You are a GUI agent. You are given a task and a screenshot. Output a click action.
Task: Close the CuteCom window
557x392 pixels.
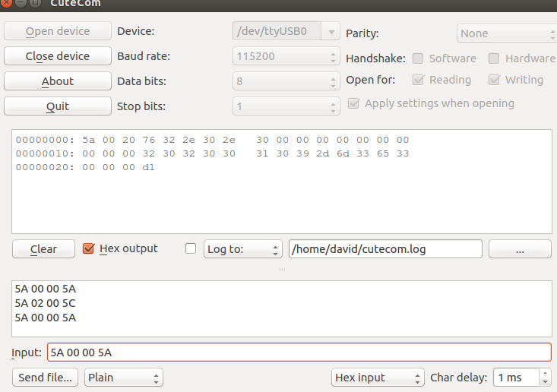click(x=6, y=3)
